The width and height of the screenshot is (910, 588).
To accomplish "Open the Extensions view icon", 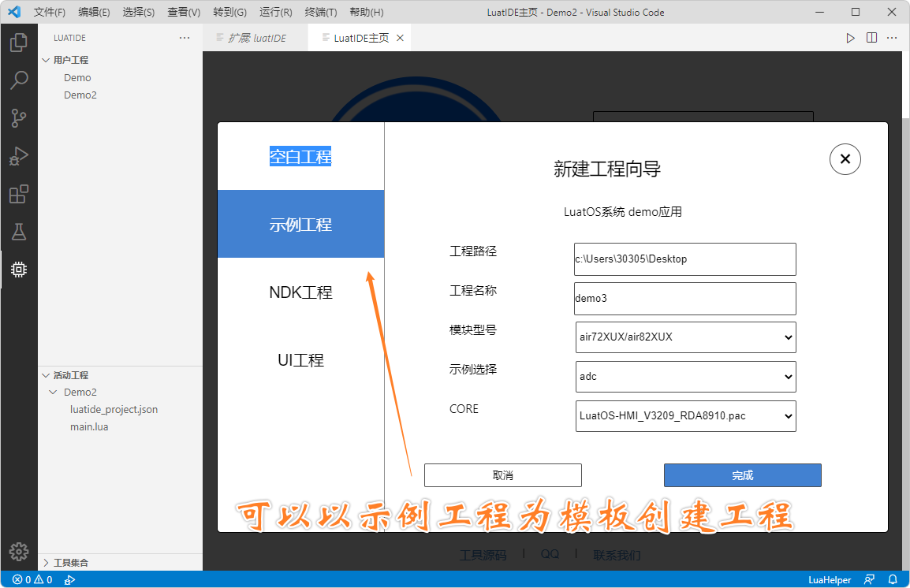I will click(x=19, y=194).
